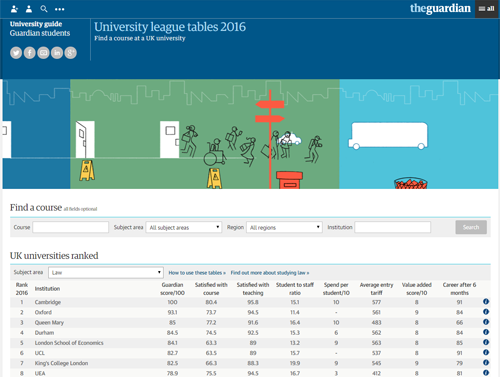Image resolution: width=500 pixels, height=377 pixels.
Task: Select Cambridge institution name
Action: tap(48, 302)
